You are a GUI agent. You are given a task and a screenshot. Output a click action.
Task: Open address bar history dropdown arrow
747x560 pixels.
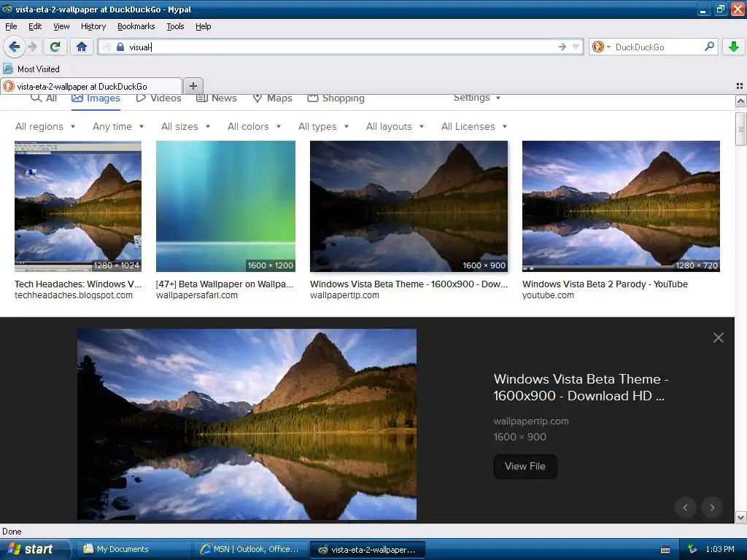576,47
